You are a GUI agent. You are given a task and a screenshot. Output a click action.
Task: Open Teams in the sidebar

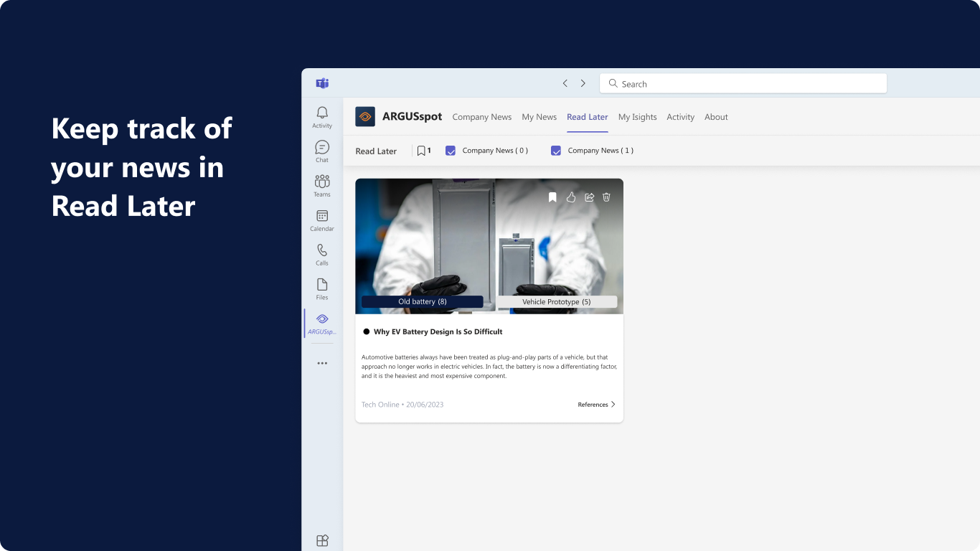click(x=322, y=186)
